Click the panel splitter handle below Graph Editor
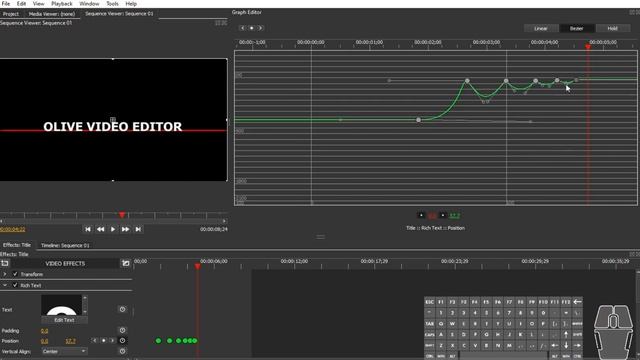This screenshot has width=640, height=360. tap(320, 237)
